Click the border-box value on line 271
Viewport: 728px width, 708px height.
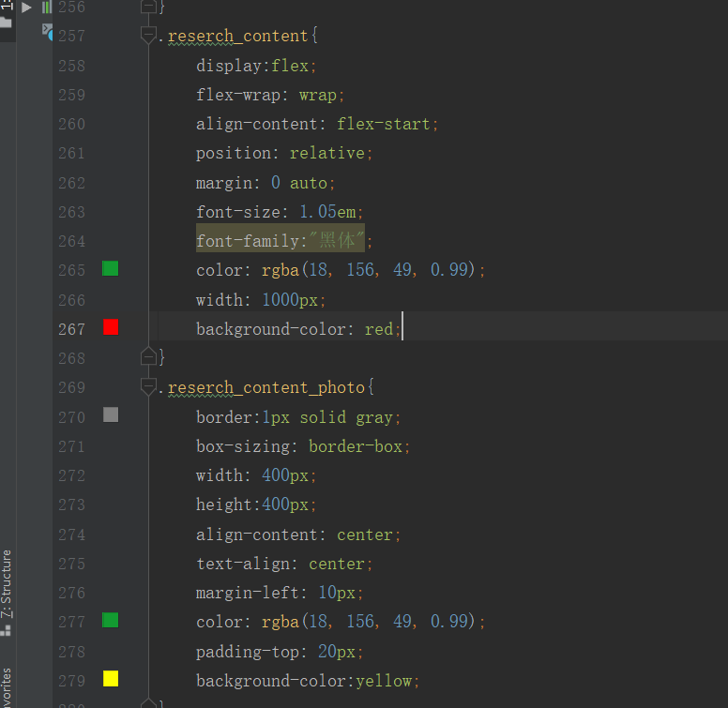point(355,446)
